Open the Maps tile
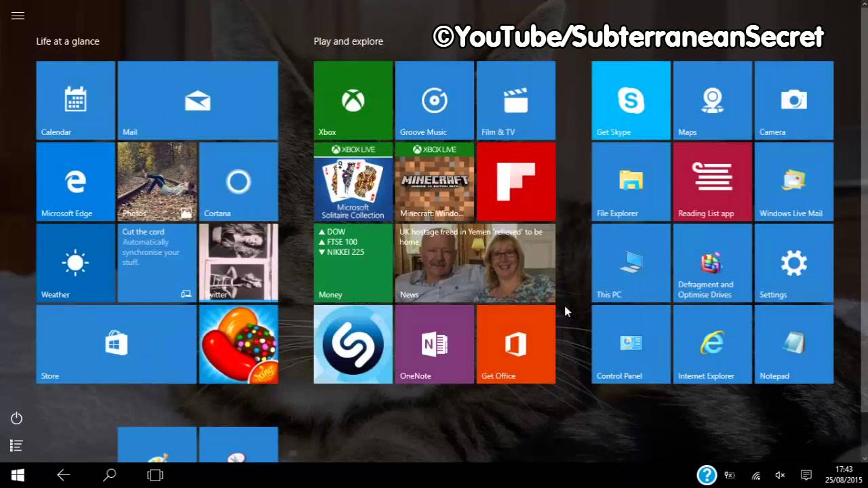This screenshot has width=868, height=488. click(712, 100)
